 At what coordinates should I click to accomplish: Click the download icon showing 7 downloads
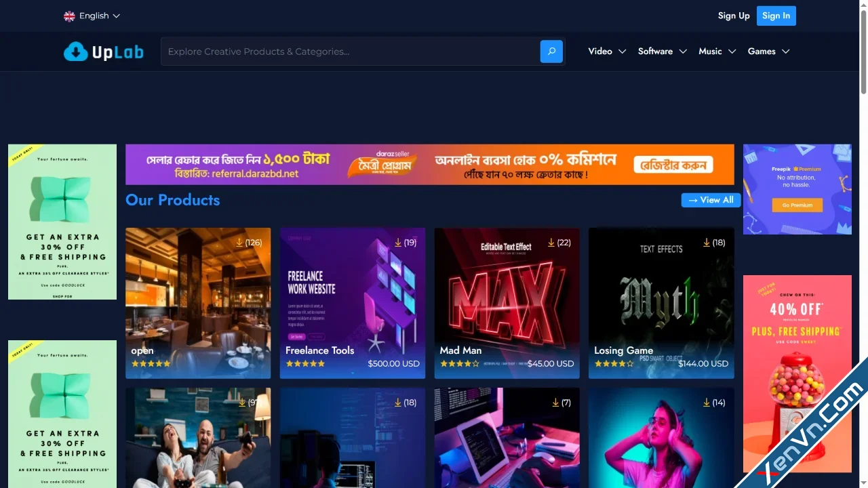point(555,402)
